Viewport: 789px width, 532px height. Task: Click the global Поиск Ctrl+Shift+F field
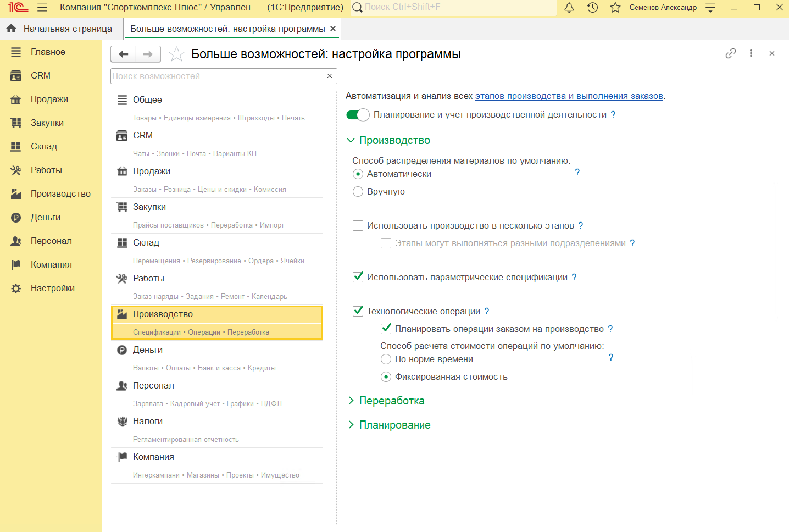click(453, 8)
